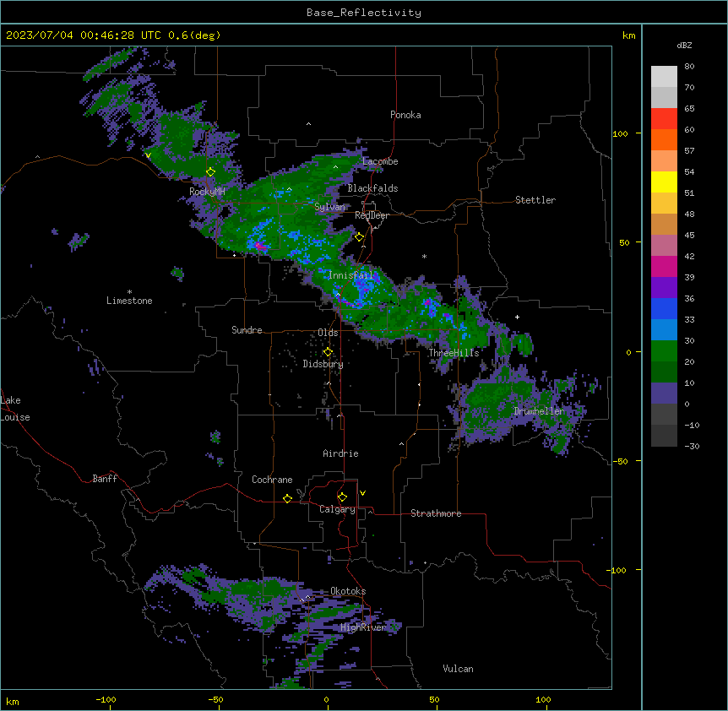
Task: Select the orange 57–60 dBZ legend swatch
Action: pos(664,139)
